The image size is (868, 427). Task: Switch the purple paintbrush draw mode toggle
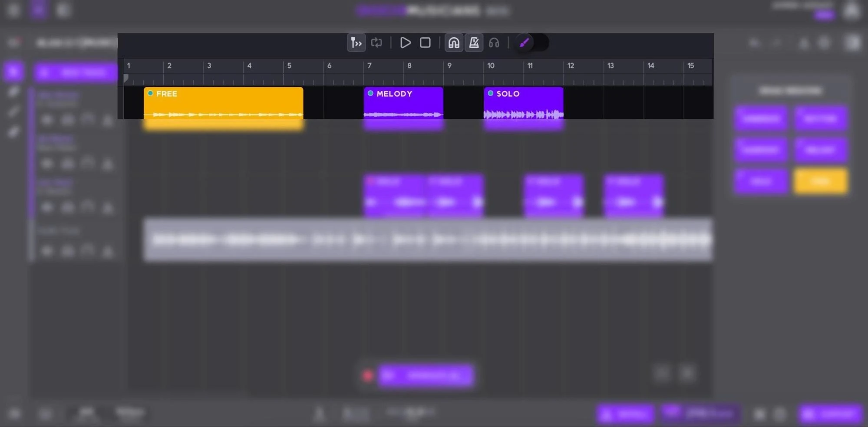(x=531, y=43)
